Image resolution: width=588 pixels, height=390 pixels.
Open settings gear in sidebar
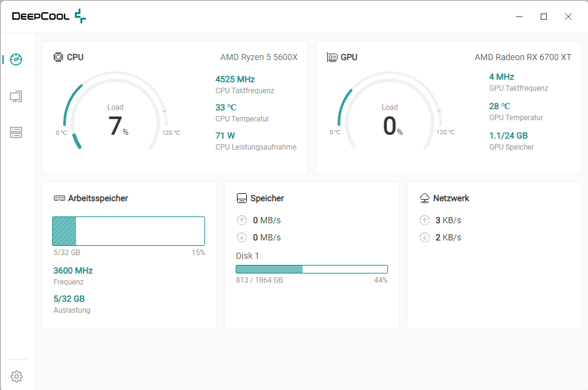click(x=17, y=376)
